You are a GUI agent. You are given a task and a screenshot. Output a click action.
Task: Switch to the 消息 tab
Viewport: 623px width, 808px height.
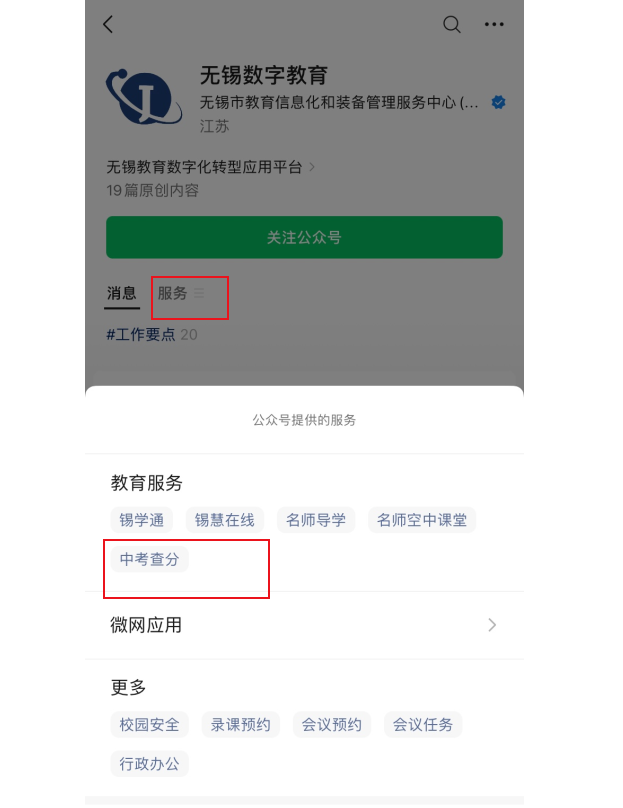[x=122, y=293]
